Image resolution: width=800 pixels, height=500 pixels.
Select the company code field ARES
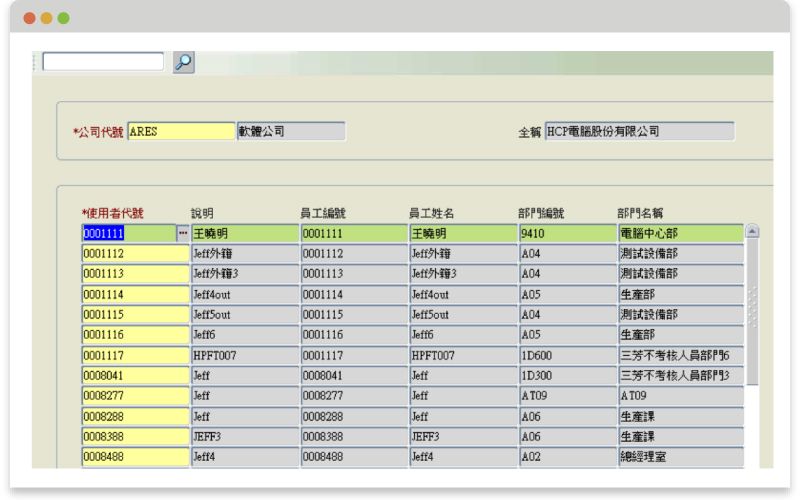pos(181,131)
